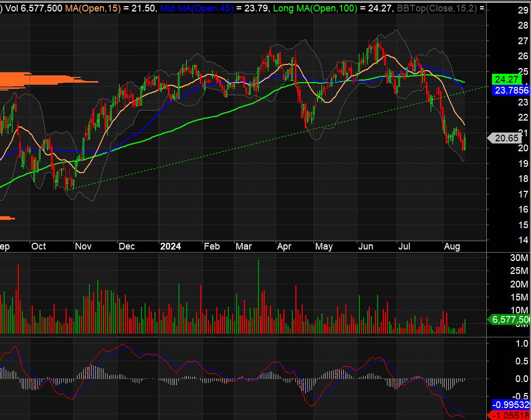
Task: Click the 23 price axis label
Action: tap(523, 102)
